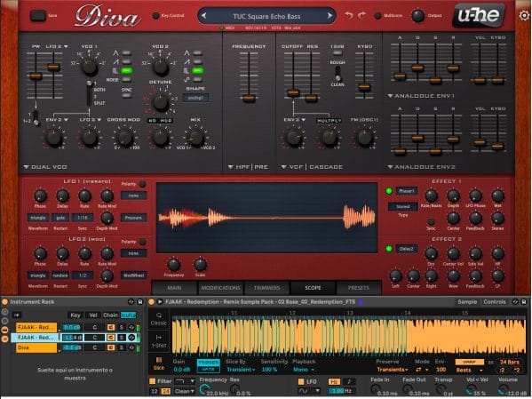Select Simpler Slice mode
This screenshot has width=532, height=399.
[158, 363]
